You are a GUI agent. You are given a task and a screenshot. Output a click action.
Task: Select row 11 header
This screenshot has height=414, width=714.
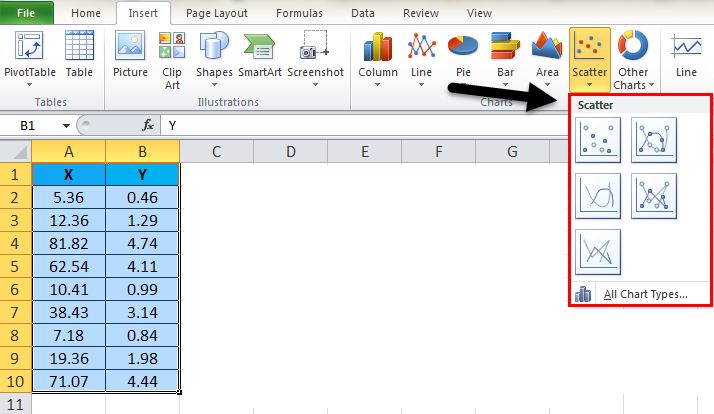coord(15,404)
